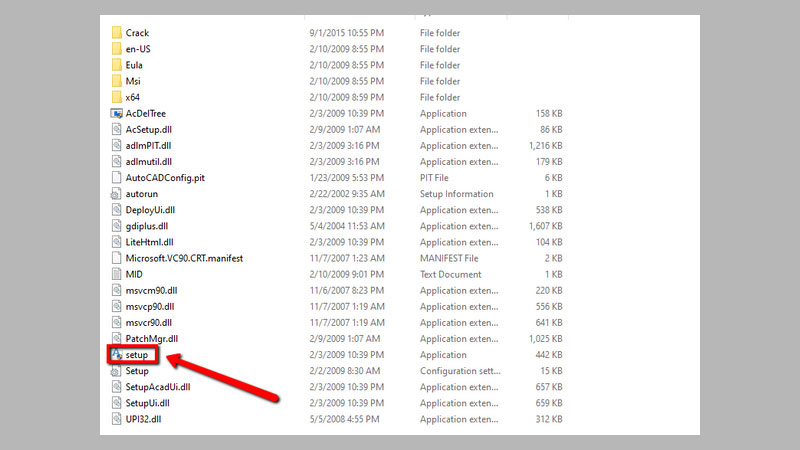
Task: Select the UPI32.dll file icon
Action: tap(116, 419)
